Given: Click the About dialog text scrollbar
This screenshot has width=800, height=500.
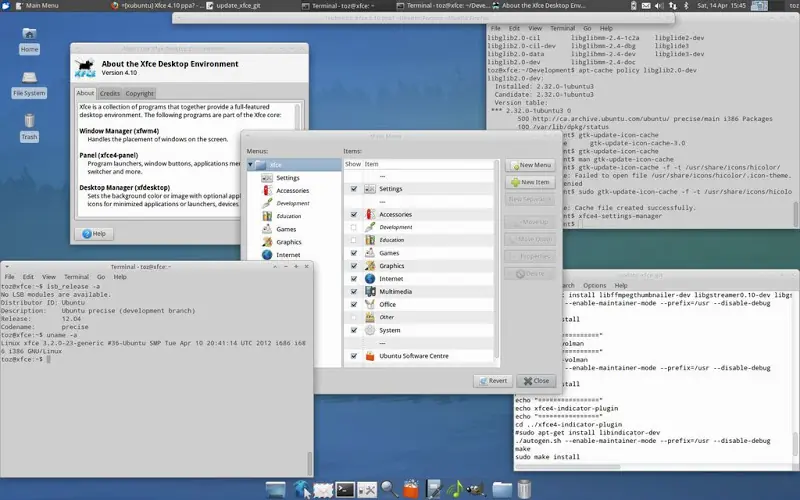Looking at the screenshot, I should pyautogui.click(x=297, y=118).
